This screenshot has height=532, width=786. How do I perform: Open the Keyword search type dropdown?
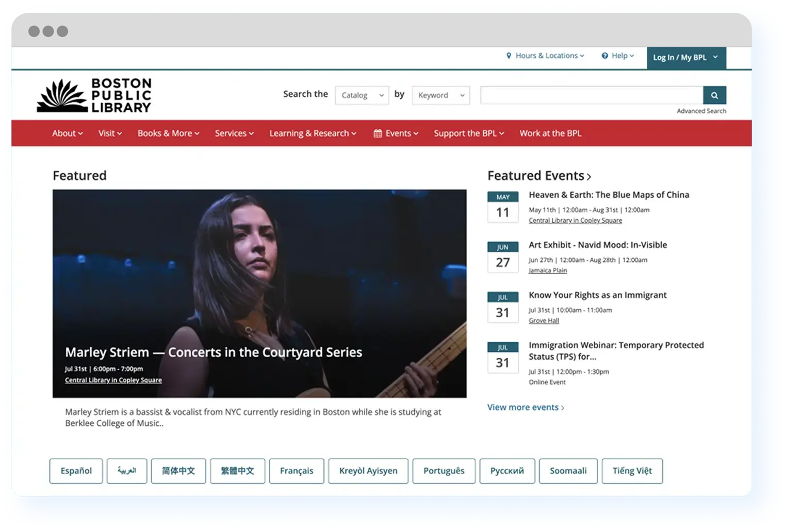[x=441, y=95]
